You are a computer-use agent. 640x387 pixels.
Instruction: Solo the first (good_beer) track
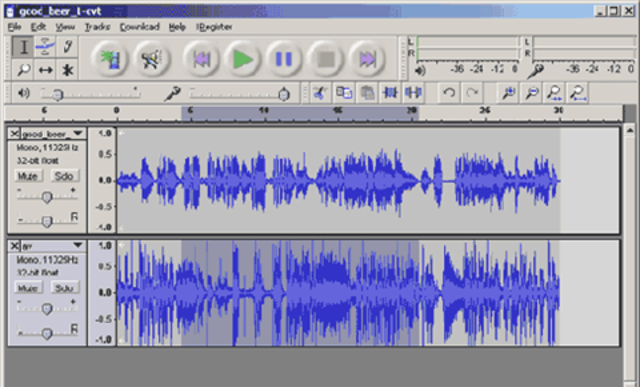[x=64, y=176]
